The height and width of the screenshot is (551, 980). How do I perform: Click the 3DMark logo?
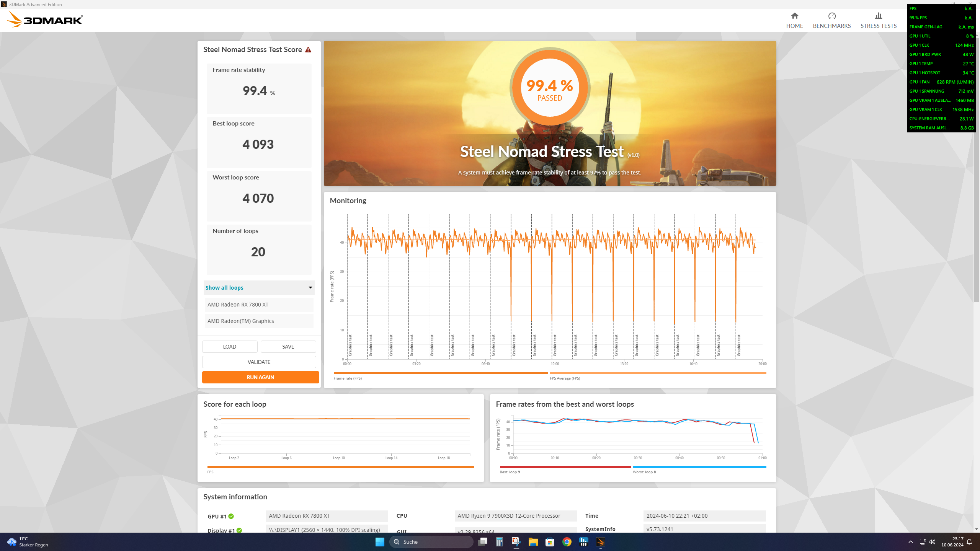click(x=45, y=20)
